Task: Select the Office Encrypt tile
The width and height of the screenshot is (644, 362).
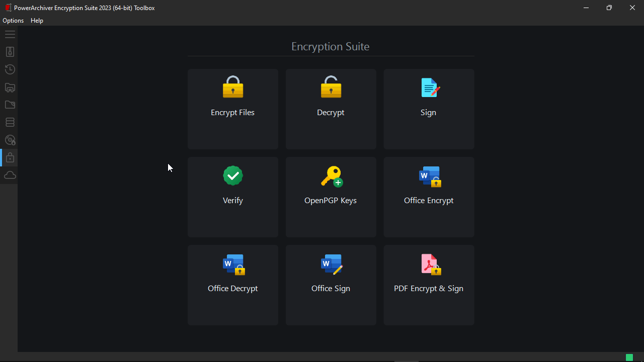Action: tap(429, 197)
